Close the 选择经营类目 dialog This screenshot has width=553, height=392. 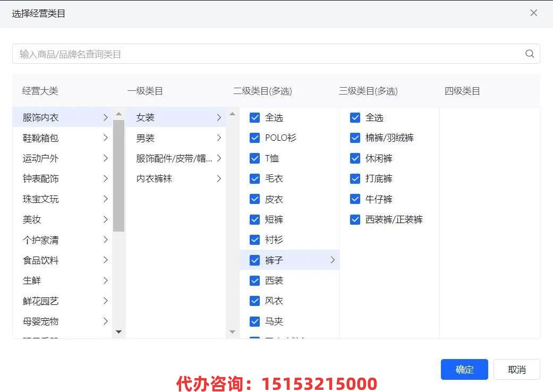pos(533,13)
